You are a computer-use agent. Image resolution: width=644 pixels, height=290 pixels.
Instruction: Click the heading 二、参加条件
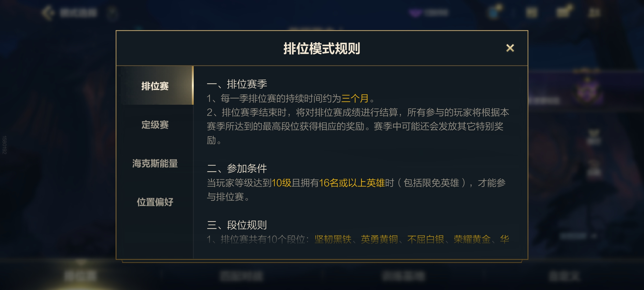click(237, 168)
